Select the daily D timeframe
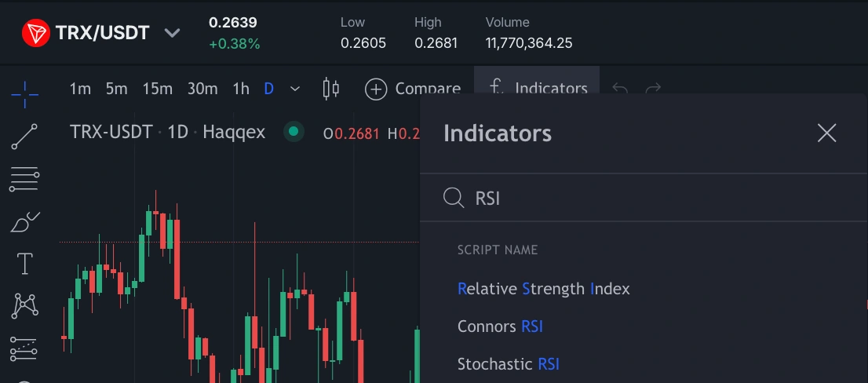The height and width of the screenshot is (383, 868). click(268, 89)
